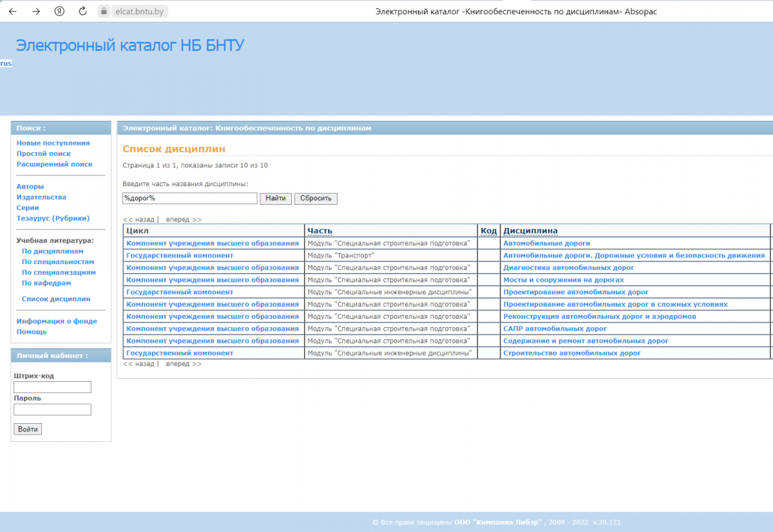Image resolution: width=773 pixels, height=532 pixels.
Task: Click the discipline name search field
Action: [190, 198]
